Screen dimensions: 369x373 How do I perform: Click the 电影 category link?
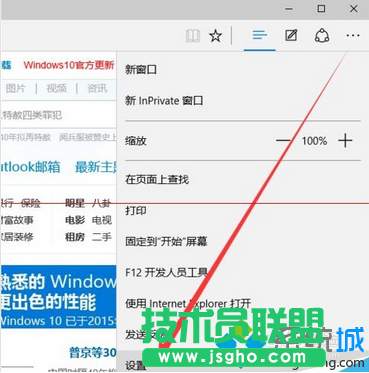pos(75,220)
